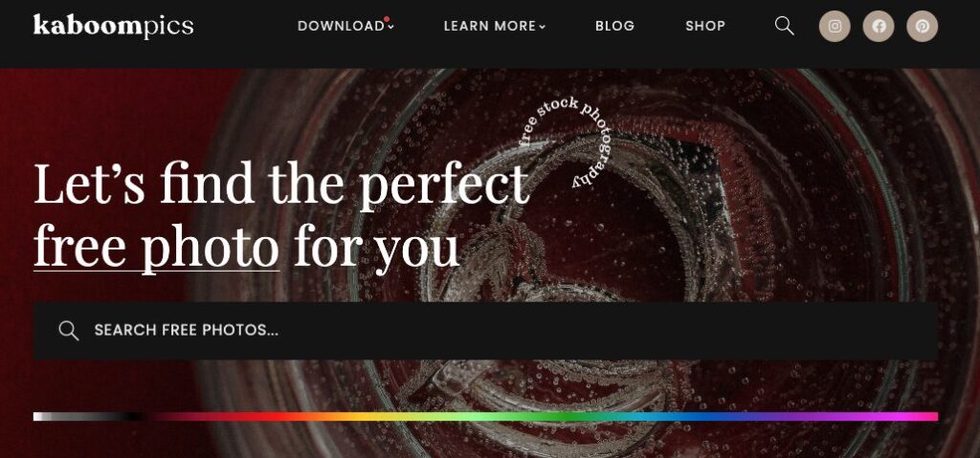Follow the underlined free photo link
The image size is (980, 458).
[x=156, y=247]
